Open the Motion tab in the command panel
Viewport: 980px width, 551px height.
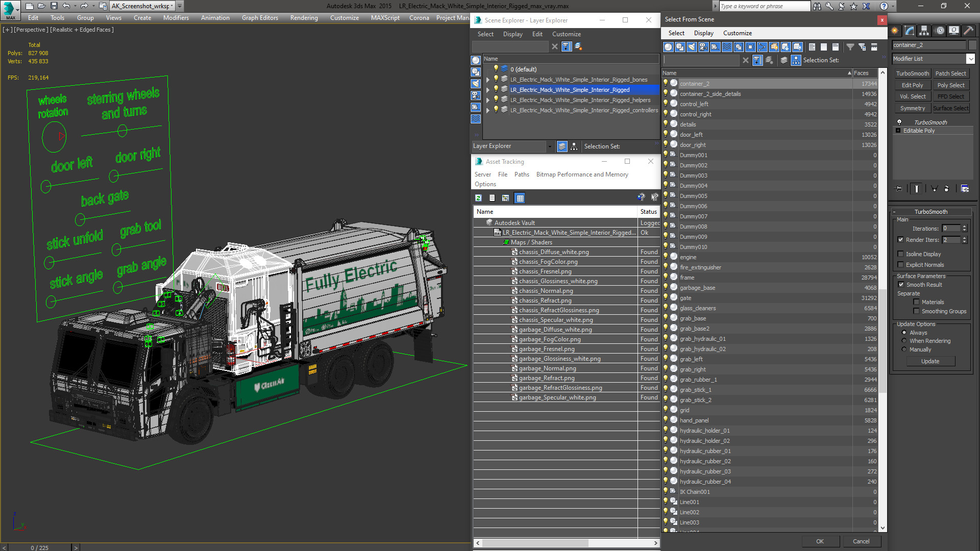point(940,31)
